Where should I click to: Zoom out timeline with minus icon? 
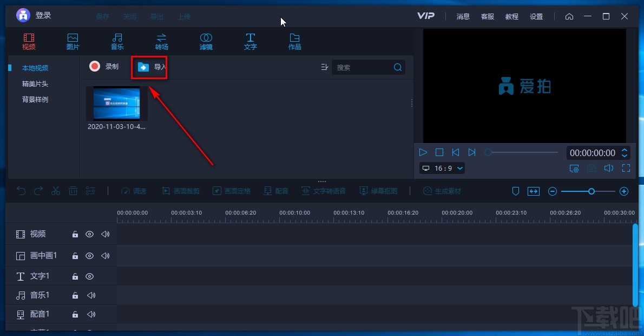click(x=553, y=191)
